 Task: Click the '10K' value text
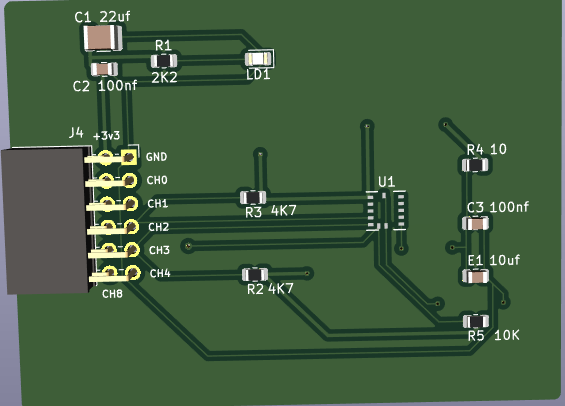tap(507, 335)
